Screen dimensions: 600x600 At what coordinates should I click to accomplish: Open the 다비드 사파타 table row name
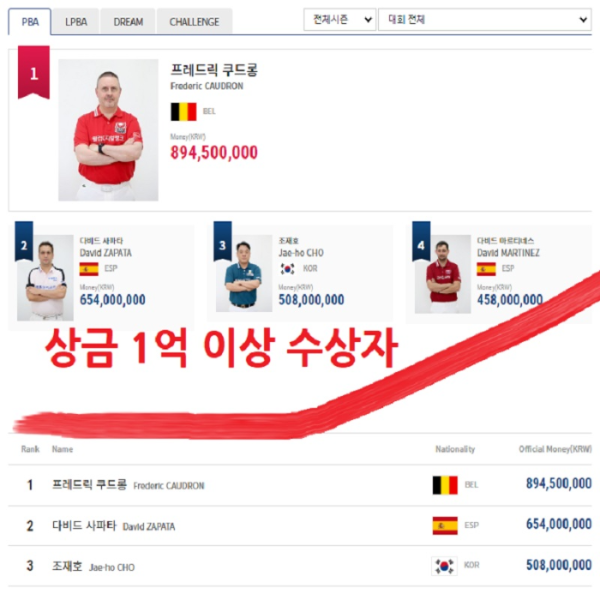[84, 525]
